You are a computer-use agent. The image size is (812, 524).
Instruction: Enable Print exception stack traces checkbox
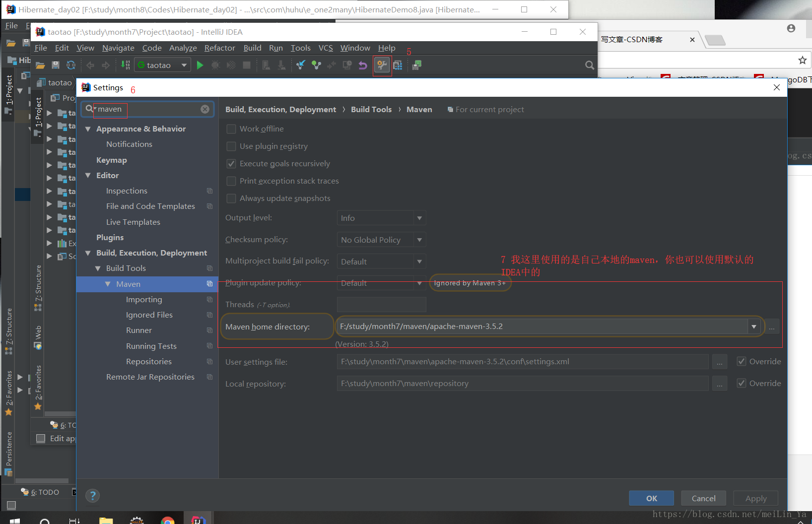point(231,181)
